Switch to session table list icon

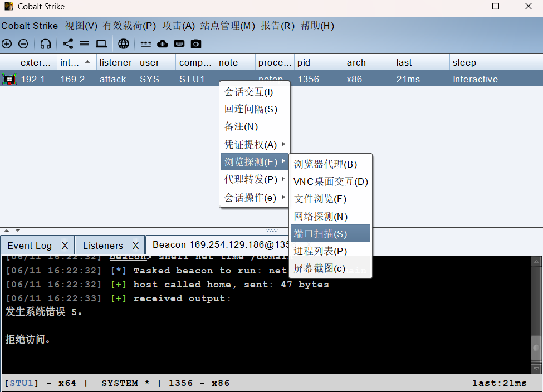coord(84,43)
